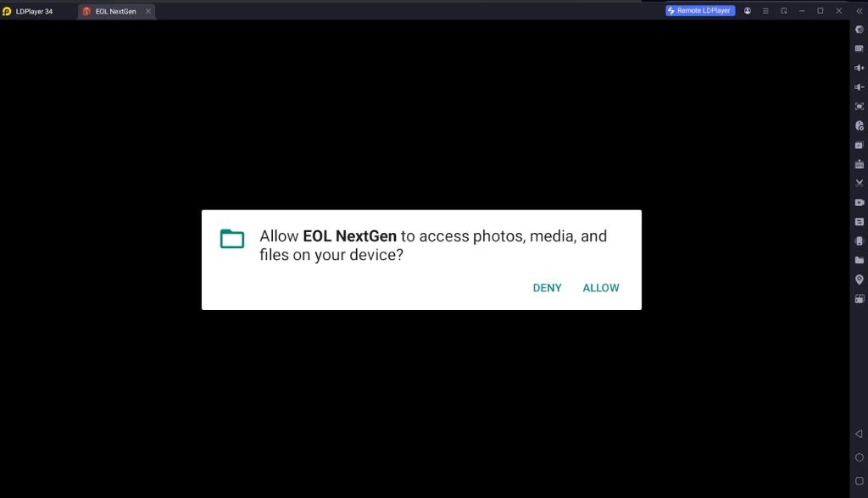
Task: Click the volume up icon in sidebar
Action: [860, 68]
